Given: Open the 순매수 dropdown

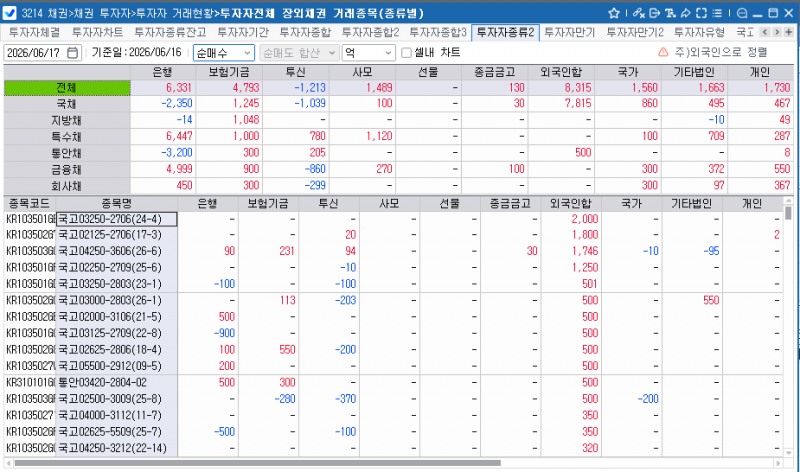Looking at the screenshot, I should click(x=223, y=53).
